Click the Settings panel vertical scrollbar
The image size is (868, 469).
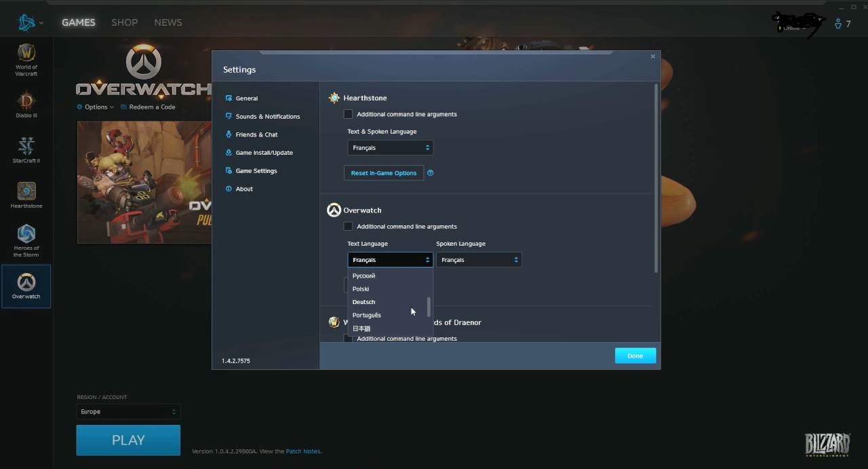[x=656, y=179]
